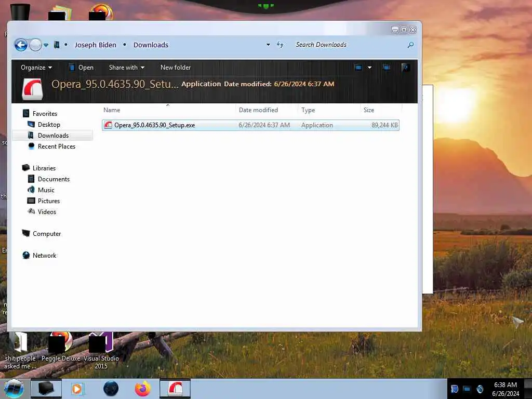Click the refresh icon beside address bar
Image resolution: width=532 pixels, height=399 pixels.
coord(280,45)
